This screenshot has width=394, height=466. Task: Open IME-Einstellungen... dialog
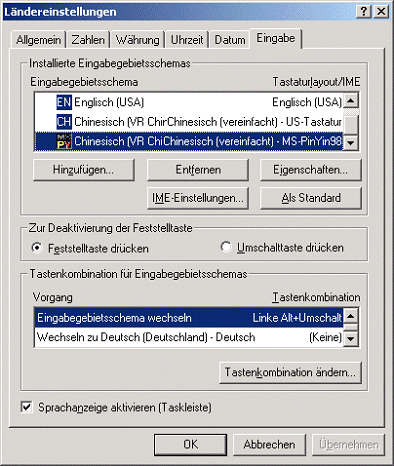(198, 198)
